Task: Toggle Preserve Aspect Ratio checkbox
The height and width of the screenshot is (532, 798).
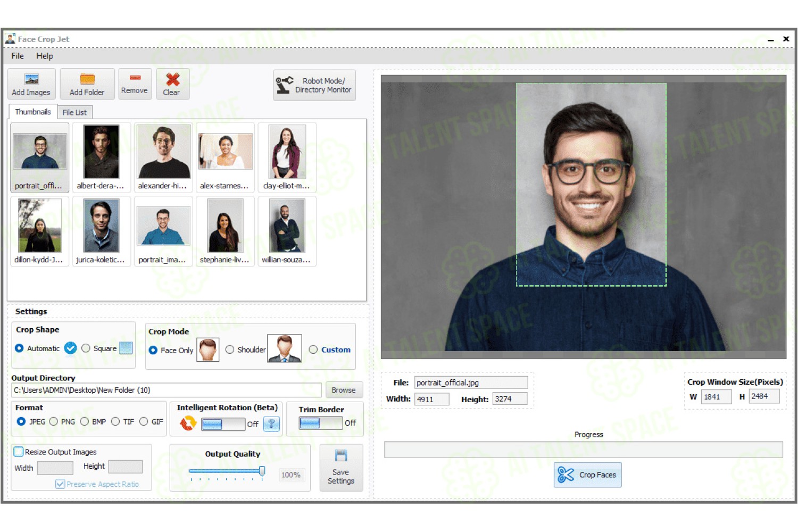Action: click(x=60, y=484)
